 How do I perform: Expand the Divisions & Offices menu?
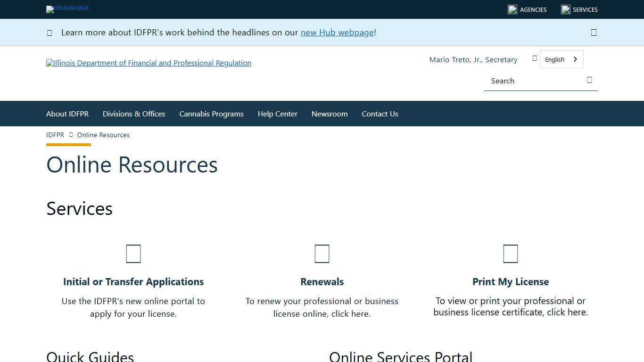coord(134,114)
